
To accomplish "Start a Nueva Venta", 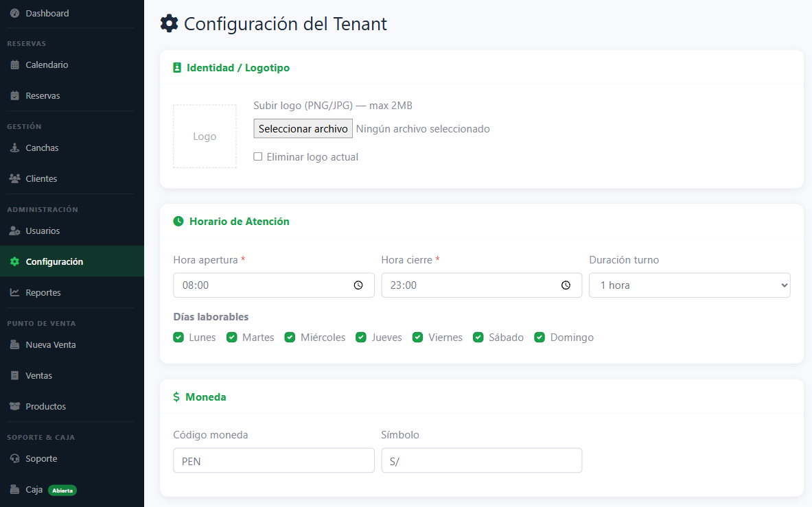I will pos(72,344).
